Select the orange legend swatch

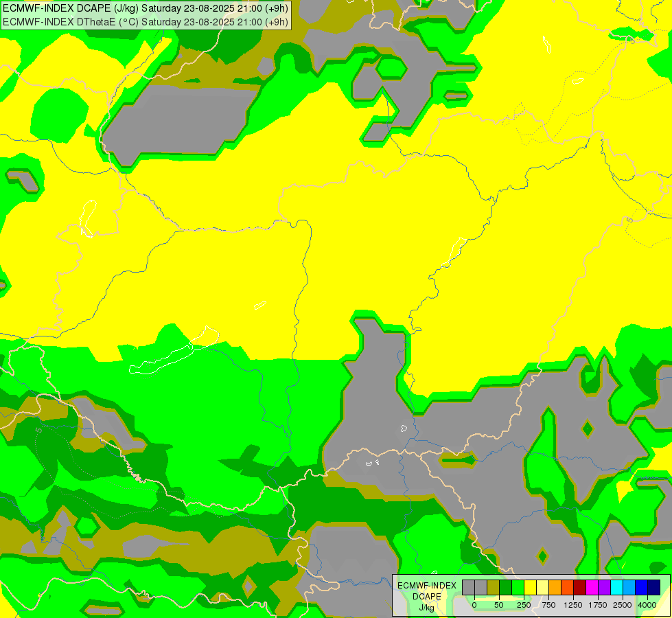point(555,587)
